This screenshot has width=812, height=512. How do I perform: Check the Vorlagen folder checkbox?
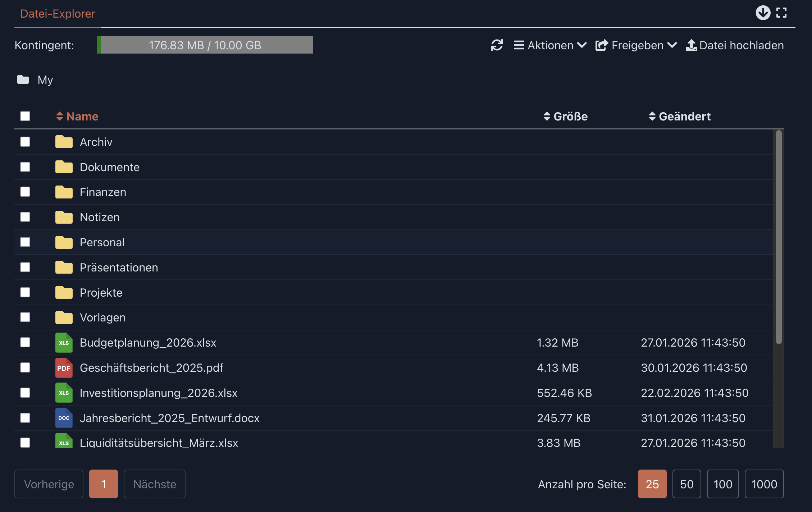click(x=25, y=317)
